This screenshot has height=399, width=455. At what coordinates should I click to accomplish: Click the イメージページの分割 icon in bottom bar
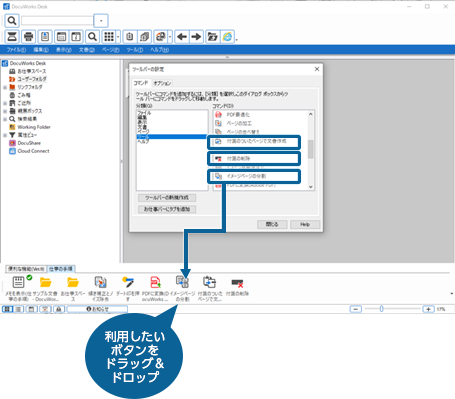click(x=182, y=282)
